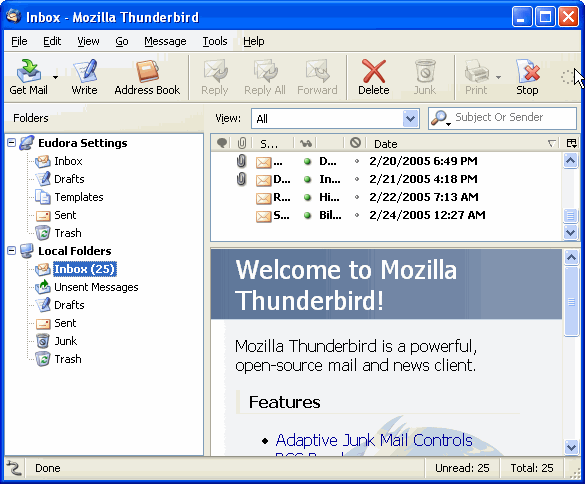Mark as Junk using toolbar icon
Image resolution: width=585 pixels, height=484 pixels.
[x=425, y=71]
